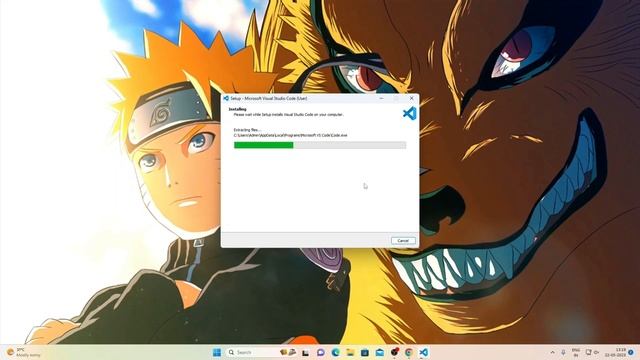Image resolution: width=640 pixels, height=360 pixels.
Task: Open the red-and-black app on the taskbar
Action: click(394, 352)
